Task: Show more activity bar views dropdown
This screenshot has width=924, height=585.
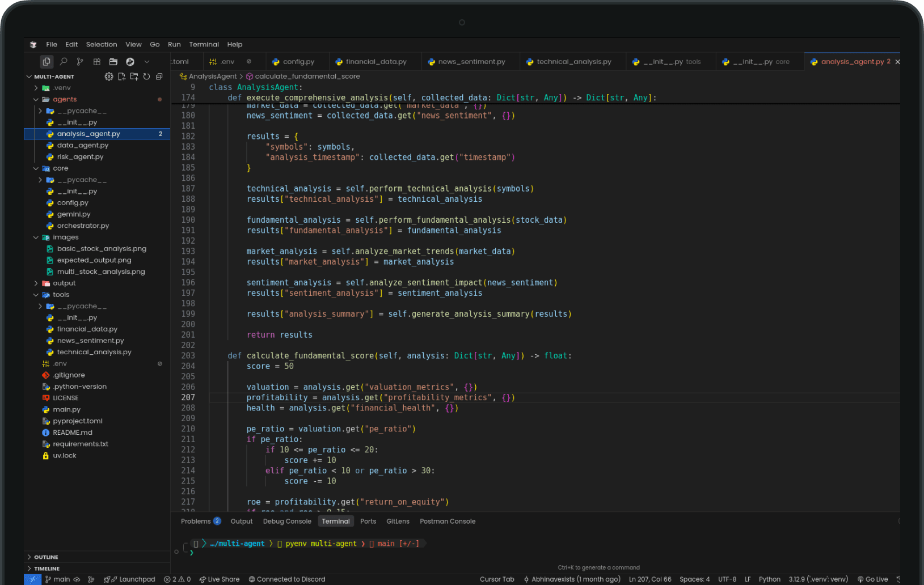Action: (x=147, y=62)
